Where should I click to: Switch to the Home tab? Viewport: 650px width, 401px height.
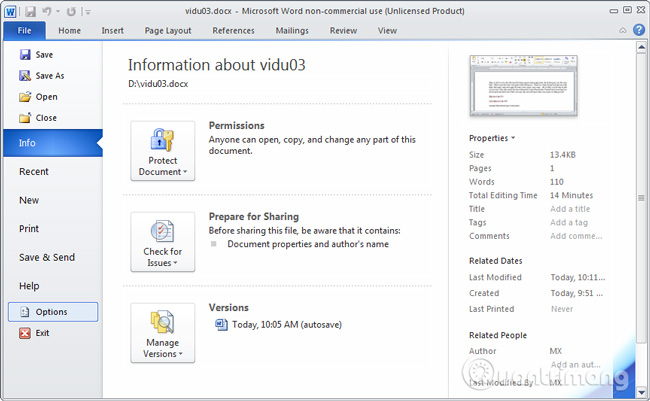click(69, 30)
